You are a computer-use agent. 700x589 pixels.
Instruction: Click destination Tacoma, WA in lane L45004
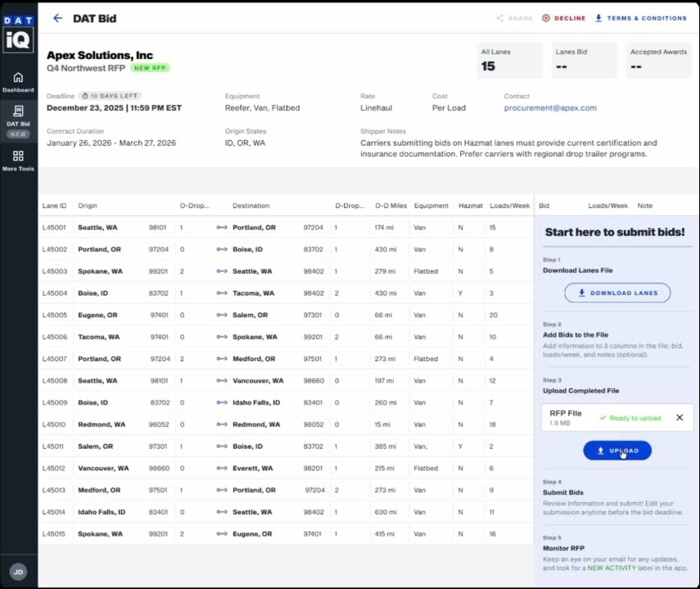(254, 293)
